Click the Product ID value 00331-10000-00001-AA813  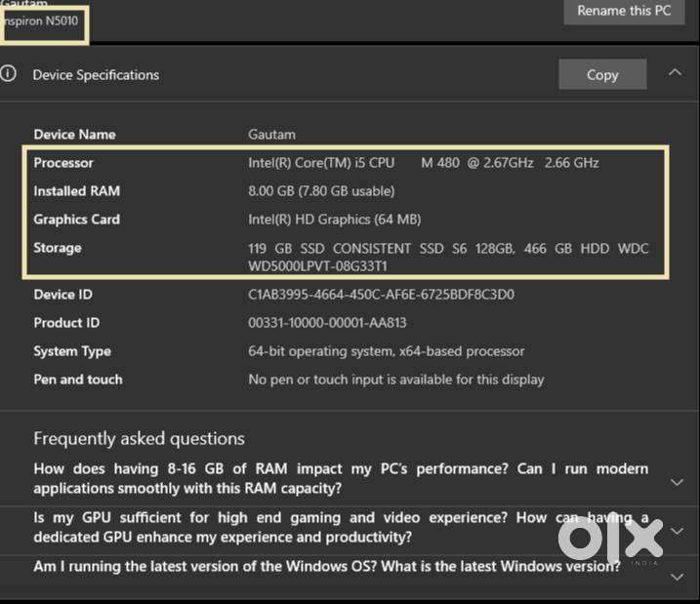tap(327, 323)
